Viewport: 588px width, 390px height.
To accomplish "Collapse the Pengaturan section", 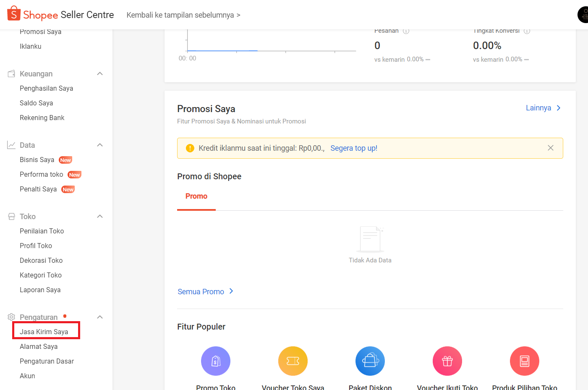I will 100,317.
